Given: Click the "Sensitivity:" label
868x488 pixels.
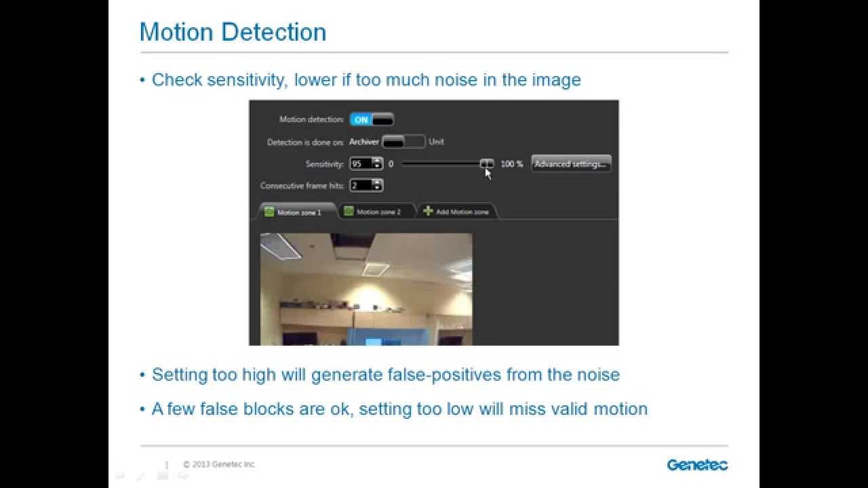Looking at the screenshot, I should point(325,164).
